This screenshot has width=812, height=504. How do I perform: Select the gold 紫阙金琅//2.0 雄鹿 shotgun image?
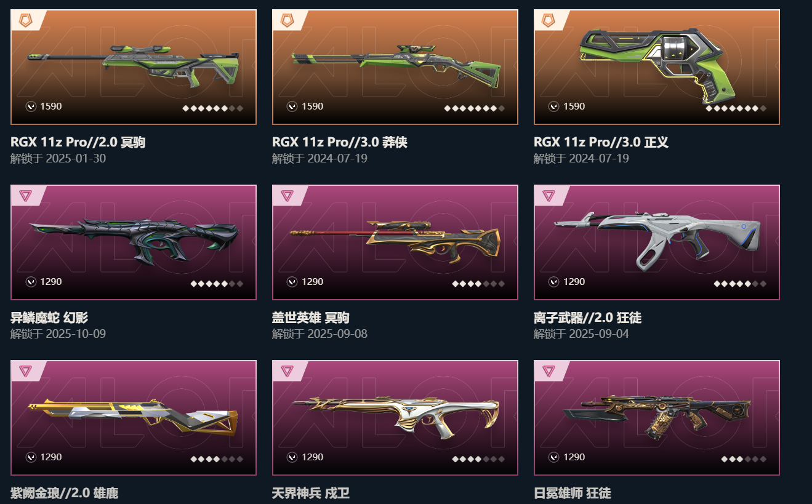(133, 417)
